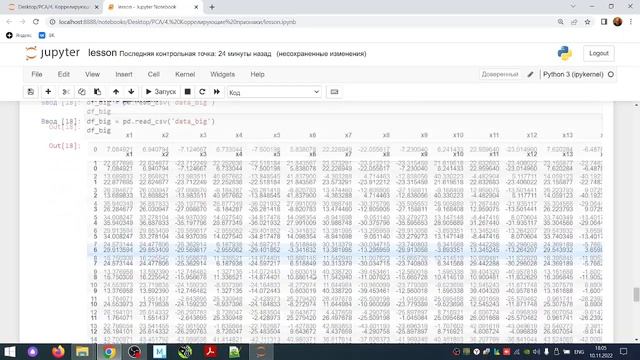Share this page icon in address bar

pyautogui.click(x=574, y=22)
